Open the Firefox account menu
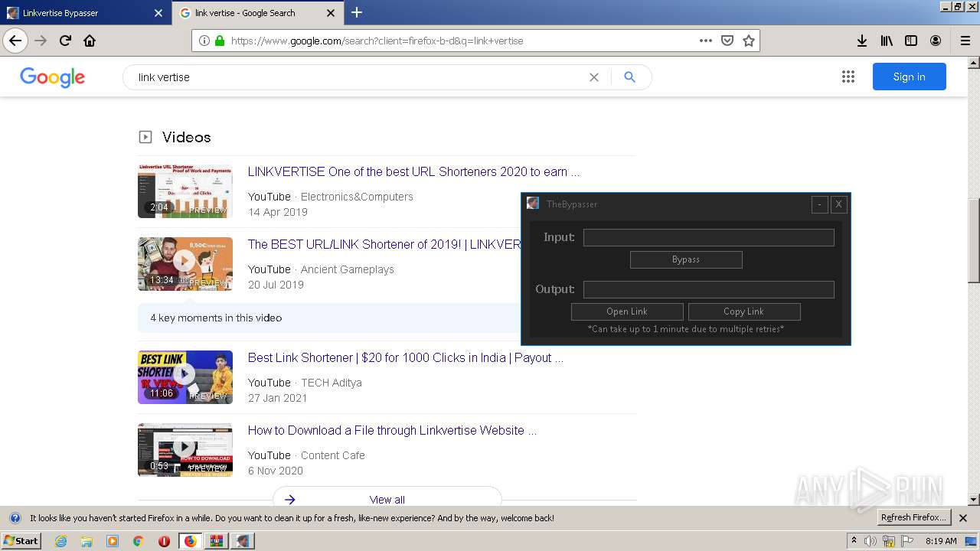 pos(936,41)
